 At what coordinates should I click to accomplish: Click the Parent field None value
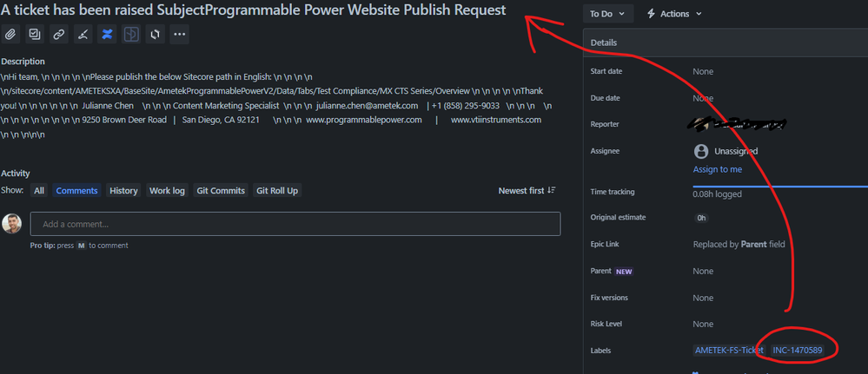703,271
